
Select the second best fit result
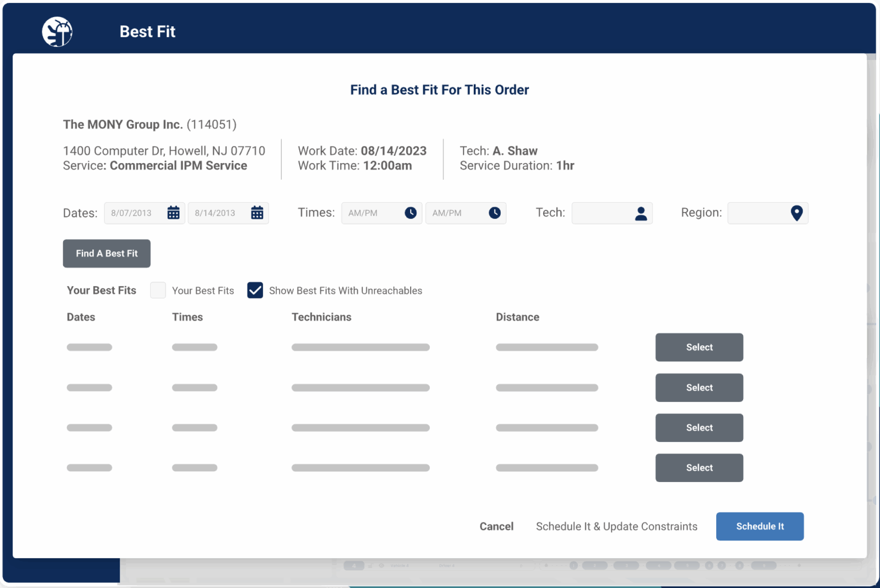[699, 388]
